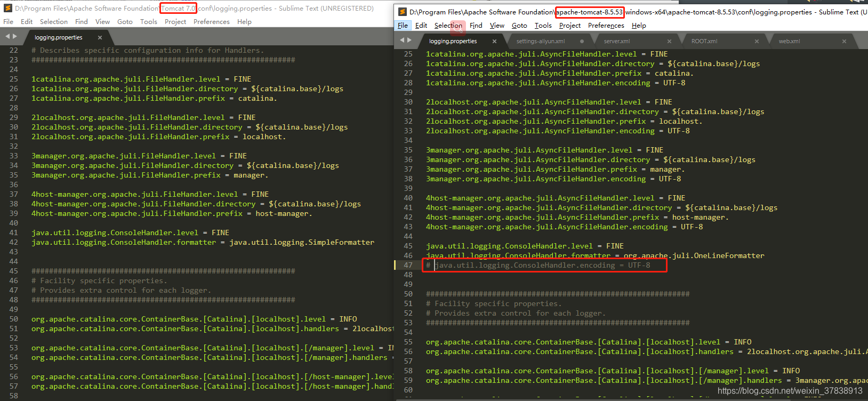This screenshot has width=868, height=401.
Task: Close the ROOT.xml tab
Action: pos(757,41)
